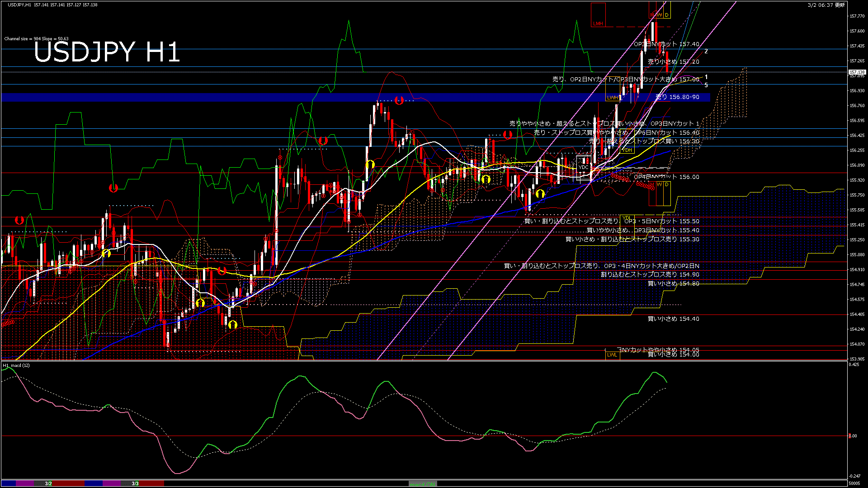This screenshot has width=868, height=488.
Task: Select the YDC yesterday-close box marker
Action: pyautogui.click(x=584, y=167)
